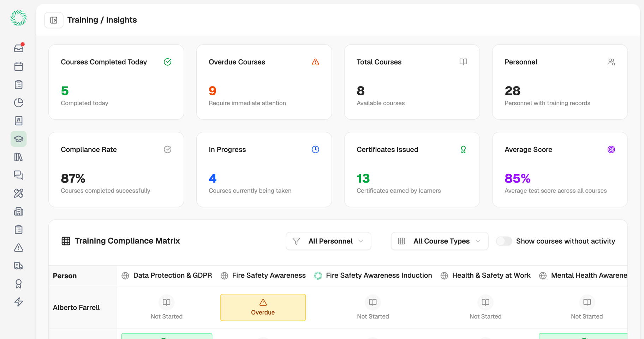Click the grid icon beside Training Compliance Matrix
This screenshot has height=339, width=644.
point(66,241)
